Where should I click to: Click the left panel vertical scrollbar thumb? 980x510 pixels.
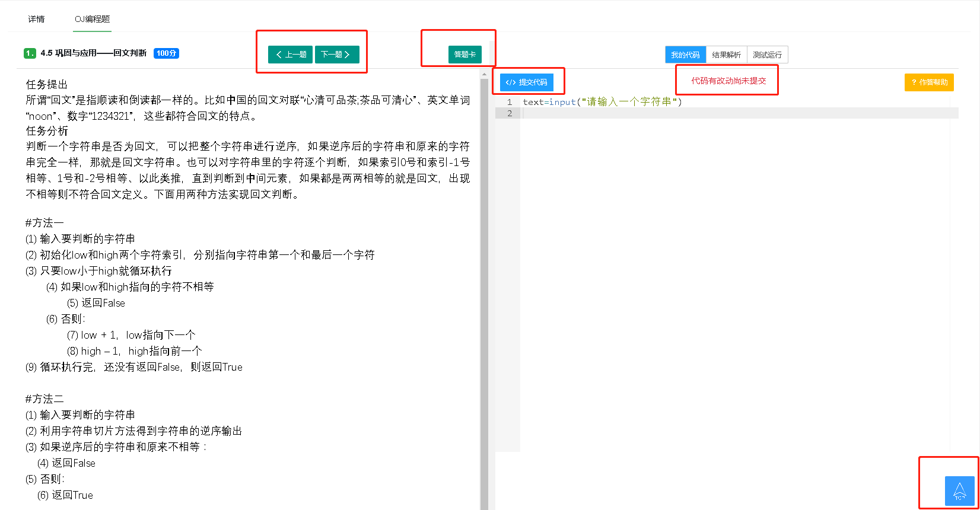[x=484, y=285]
